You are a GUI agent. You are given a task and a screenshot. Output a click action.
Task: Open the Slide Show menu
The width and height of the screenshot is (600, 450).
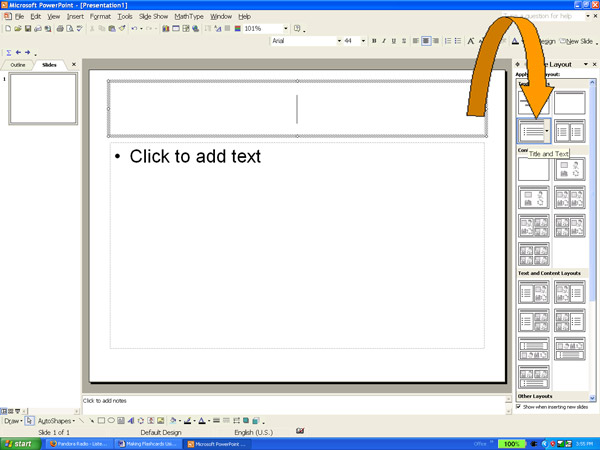(x=153, y=16)
